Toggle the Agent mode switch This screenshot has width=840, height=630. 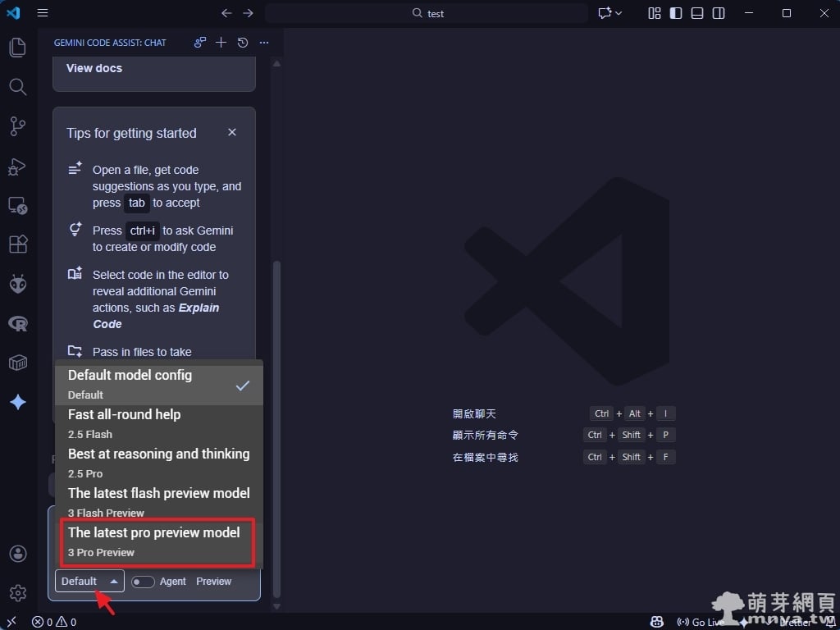pos(143,582)
